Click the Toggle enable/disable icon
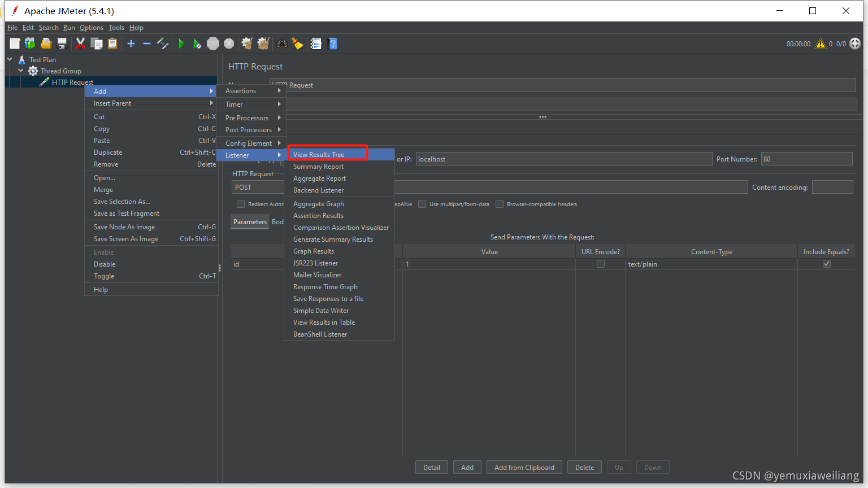Screen dimensions: 868x488 tap(163, 43)
